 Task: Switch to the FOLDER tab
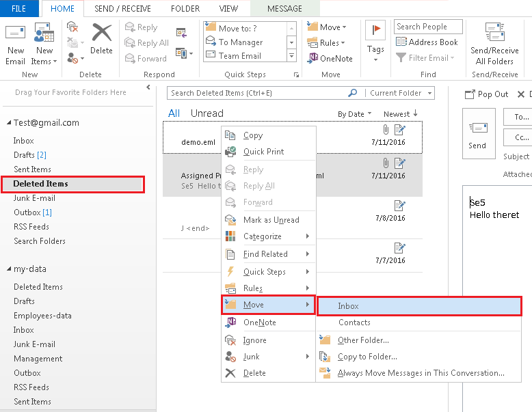tap(185, 8)
